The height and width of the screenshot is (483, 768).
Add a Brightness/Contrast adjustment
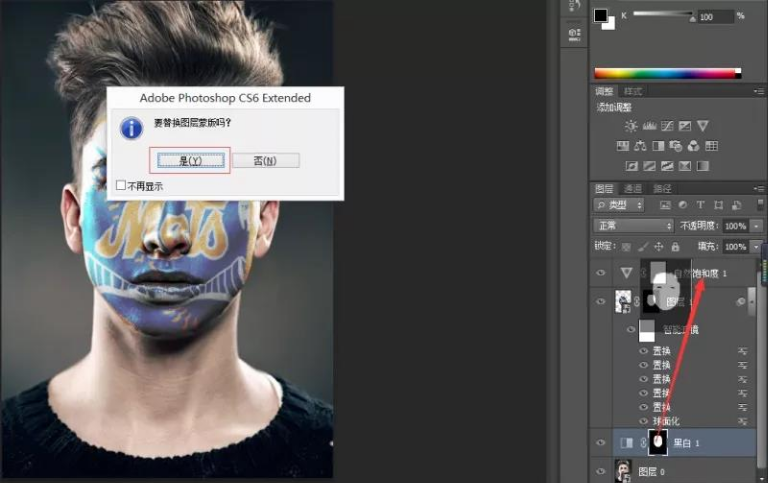(631, 126)
